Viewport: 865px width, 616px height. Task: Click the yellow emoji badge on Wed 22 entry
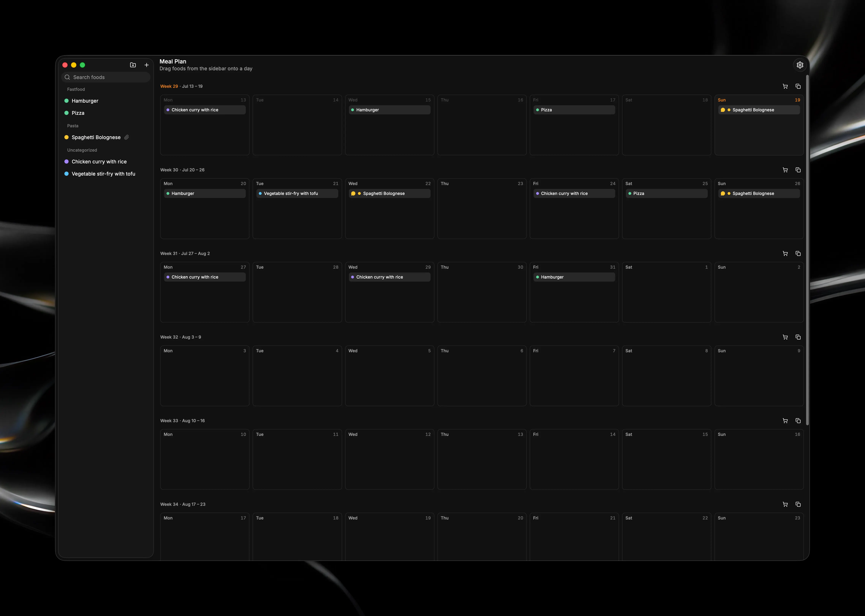click(x=353, y=193)
